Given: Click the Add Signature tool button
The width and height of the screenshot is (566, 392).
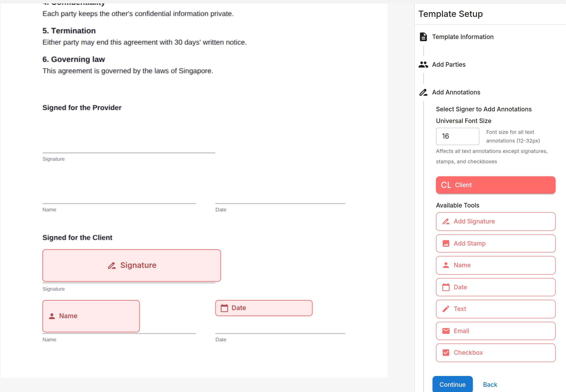Looking at the screenshot, I should [495, 222].
